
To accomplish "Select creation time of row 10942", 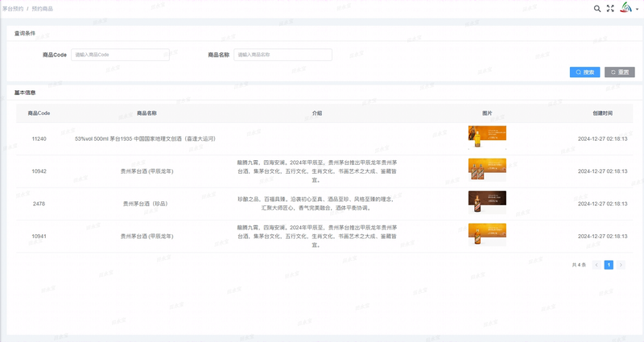I will point(602,171).
